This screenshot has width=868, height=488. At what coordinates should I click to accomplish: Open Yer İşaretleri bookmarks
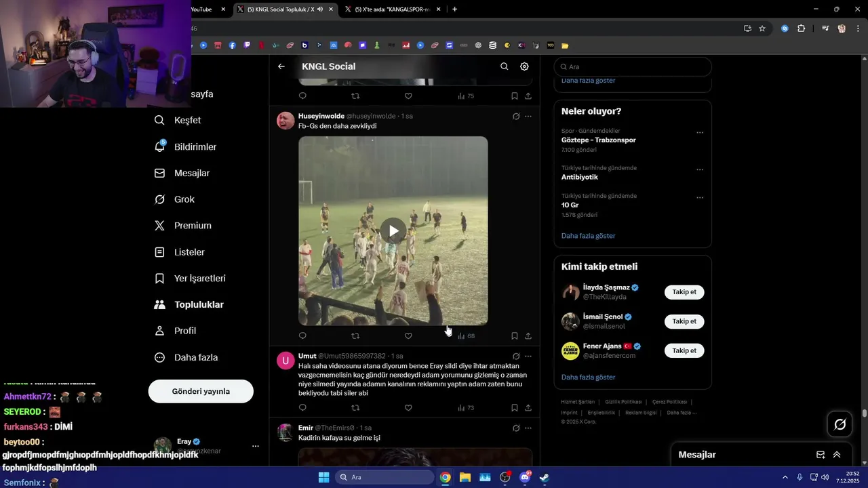(190, 279)
